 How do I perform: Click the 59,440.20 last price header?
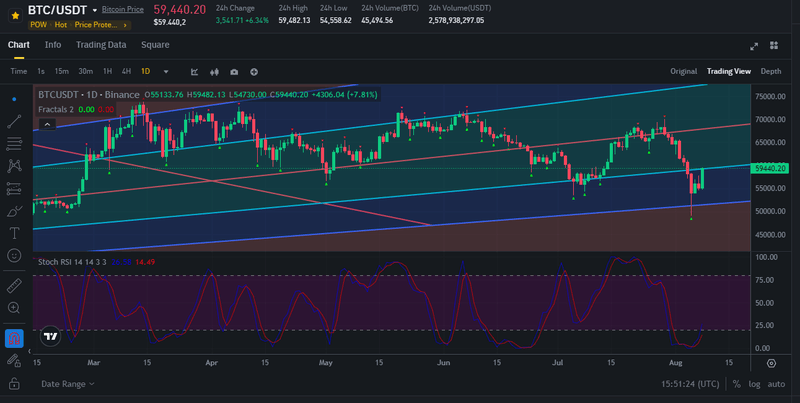point(180,10)
